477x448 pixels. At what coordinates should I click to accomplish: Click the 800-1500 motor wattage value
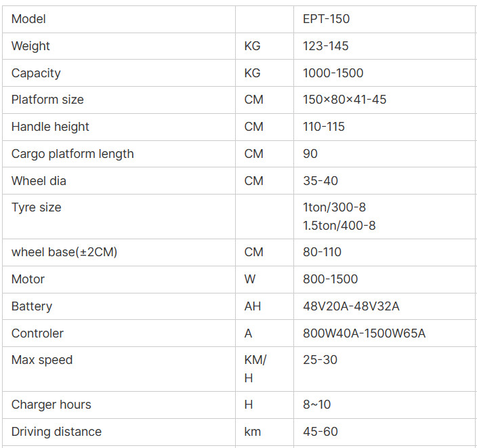(x=331, y=279)
